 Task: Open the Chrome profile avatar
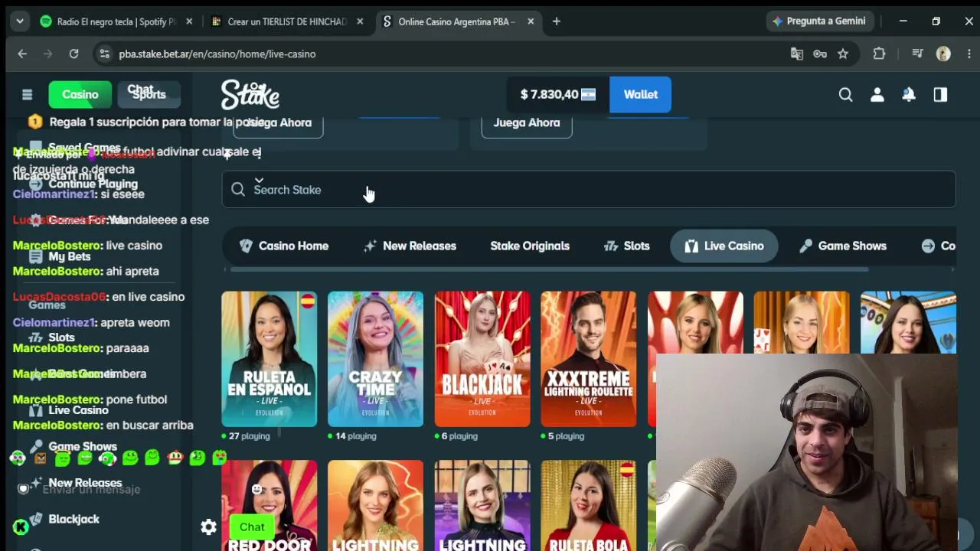(943, 54)
